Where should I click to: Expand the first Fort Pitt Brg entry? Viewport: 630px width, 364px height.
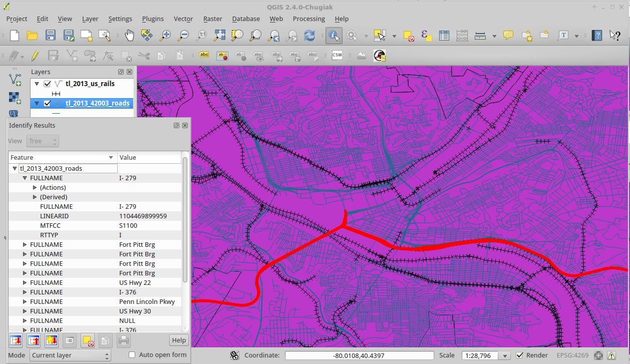pos(25,245)
